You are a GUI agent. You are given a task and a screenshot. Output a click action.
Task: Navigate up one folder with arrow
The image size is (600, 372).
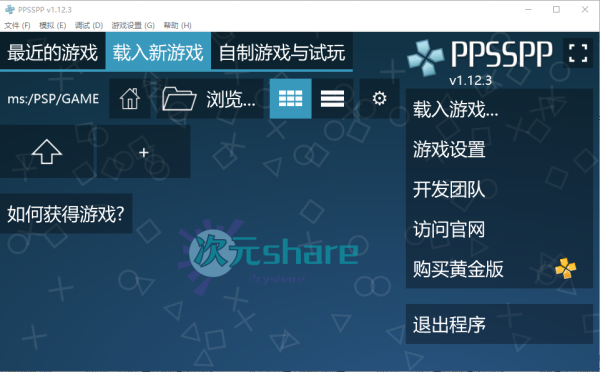point(47,152)
